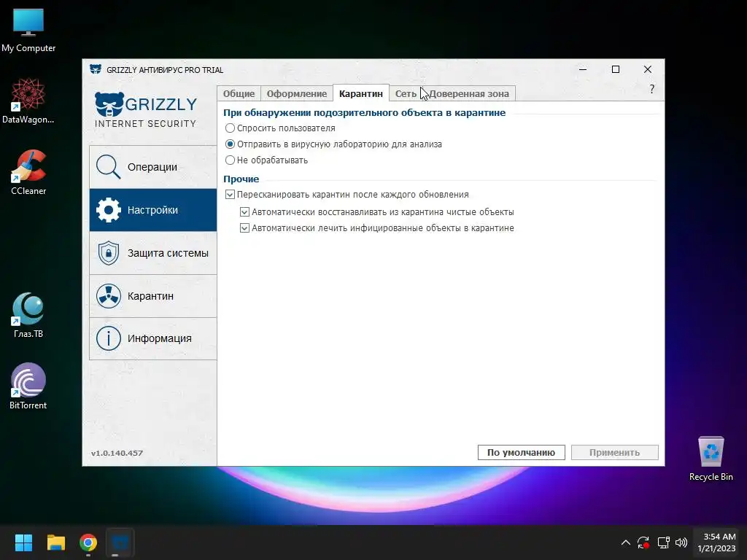The height and width of the screenshot is (560, 747).
Task: Open Google Chrome from taskbar
Action: [x=88, y=542]
